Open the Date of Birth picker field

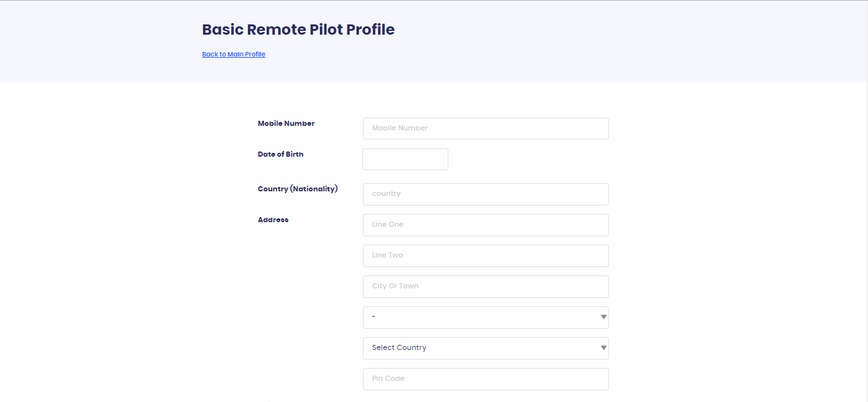[405, 159]
